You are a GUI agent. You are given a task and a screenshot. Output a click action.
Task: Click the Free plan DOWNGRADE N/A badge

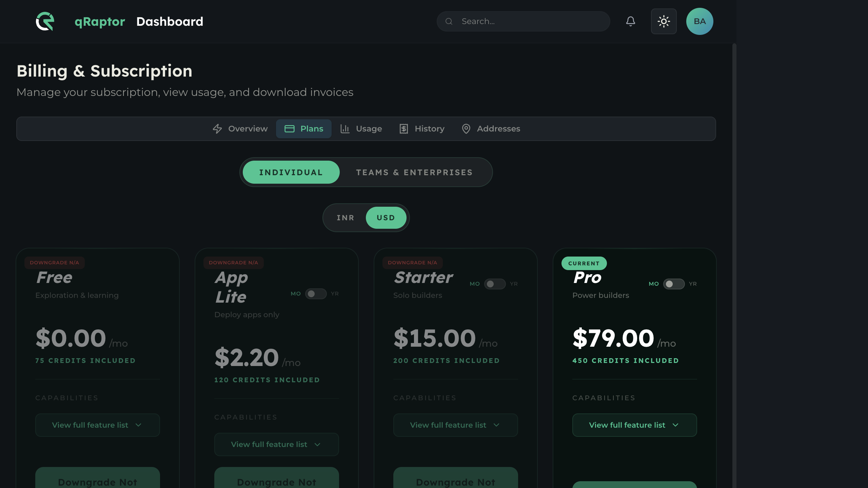click(54, 263)
